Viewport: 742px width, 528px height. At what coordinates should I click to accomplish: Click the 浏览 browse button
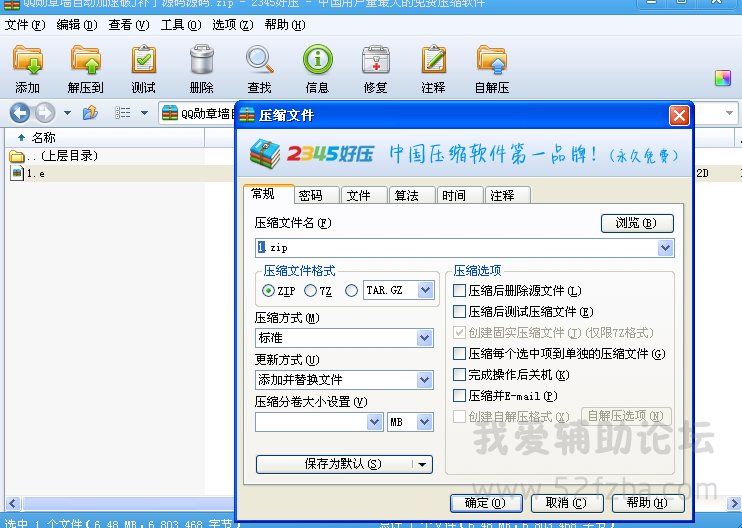637,223
